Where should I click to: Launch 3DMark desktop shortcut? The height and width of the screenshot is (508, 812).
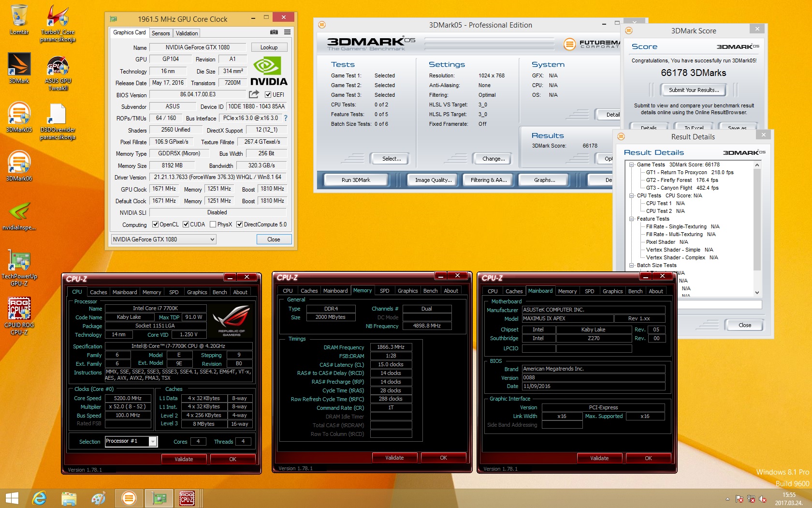click(19, 68)
